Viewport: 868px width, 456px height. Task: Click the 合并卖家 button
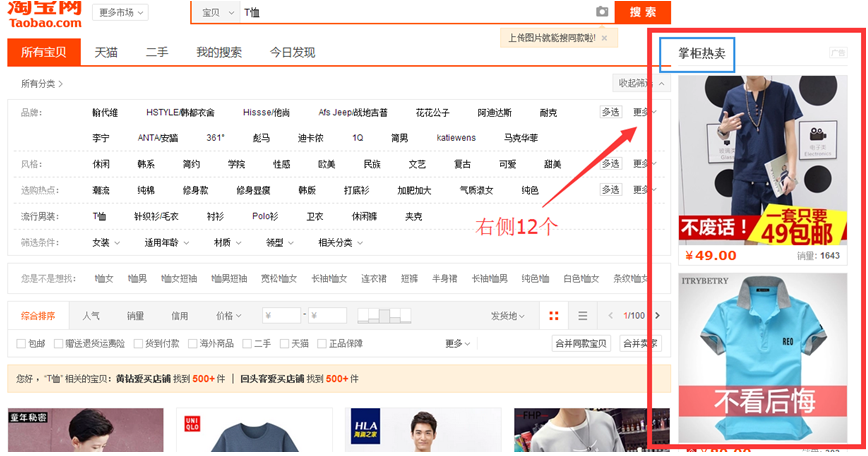tap(640, 343)
